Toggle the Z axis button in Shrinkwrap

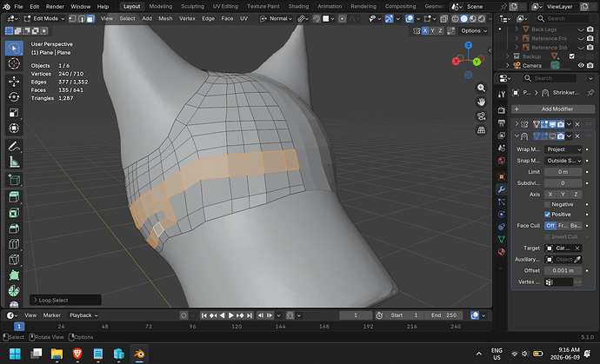[576, 195]
